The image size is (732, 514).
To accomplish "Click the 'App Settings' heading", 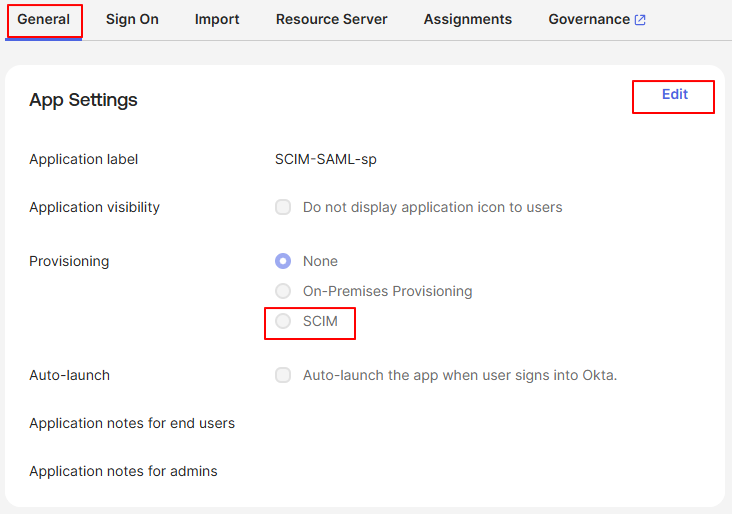I will coord(83,100).
